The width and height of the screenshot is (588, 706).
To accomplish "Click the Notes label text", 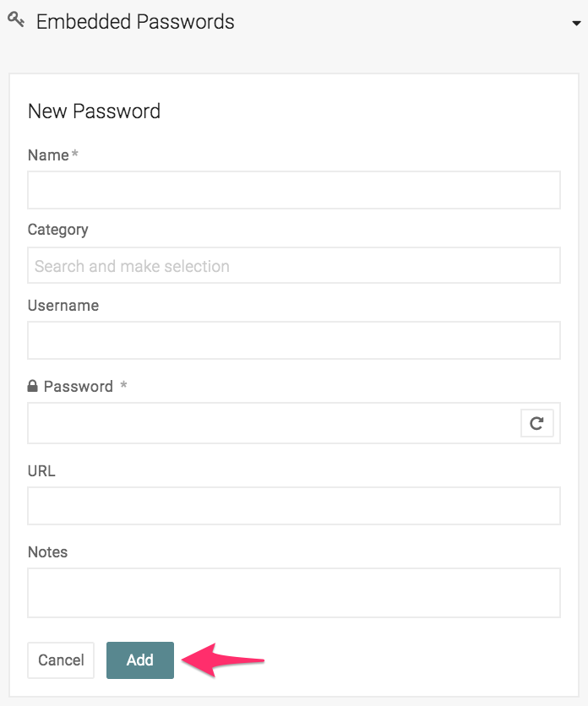I will 47,552.
